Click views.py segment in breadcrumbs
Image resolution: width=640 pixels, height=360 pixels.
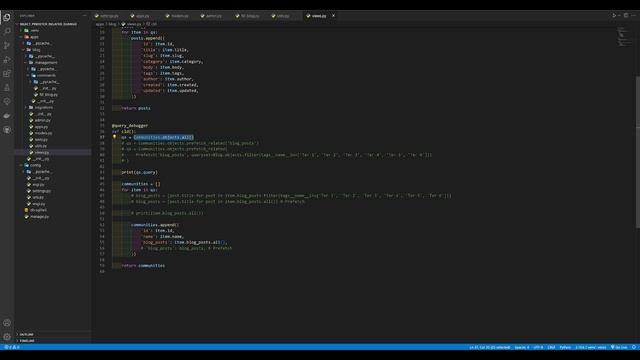(x=131, y=24)
